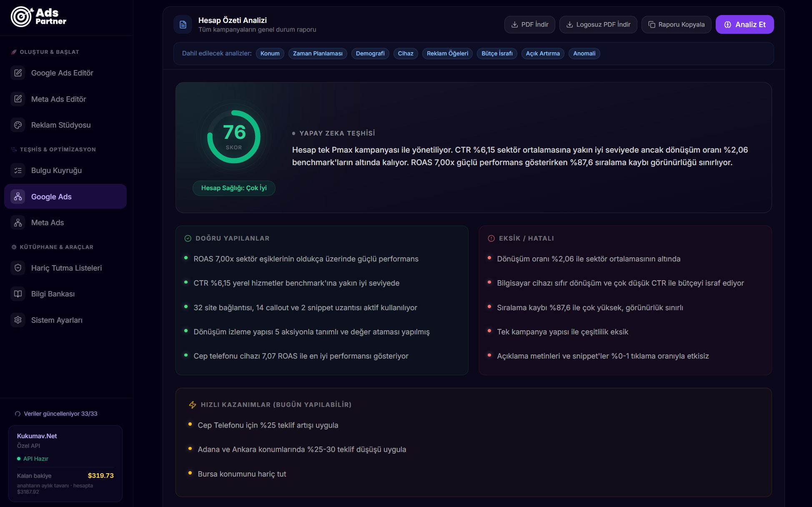812x507 pixels.
Task: Click the Hesap Özeti document icon
Action: coord(183,25)
